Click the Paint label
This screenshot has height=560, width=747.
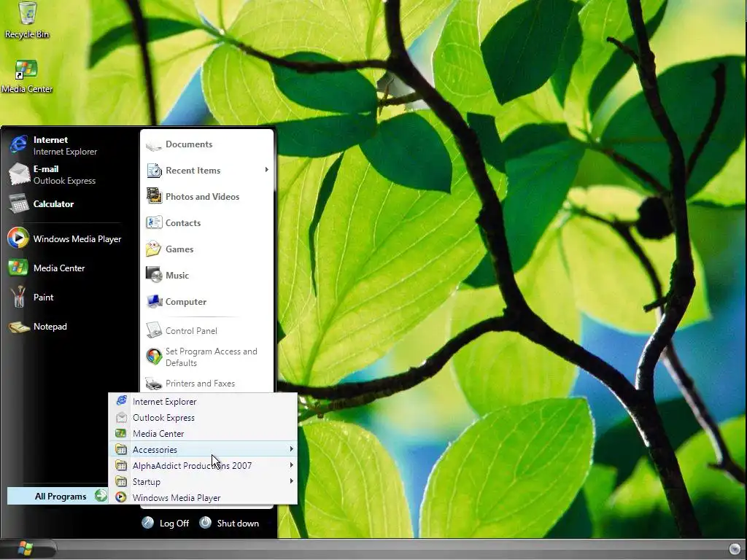click(43, 297)
